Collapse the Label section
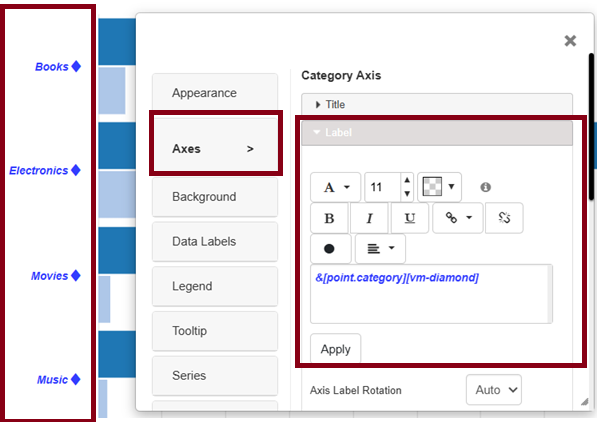Viewport: 609px width, 422px height. tap(437, 132)
